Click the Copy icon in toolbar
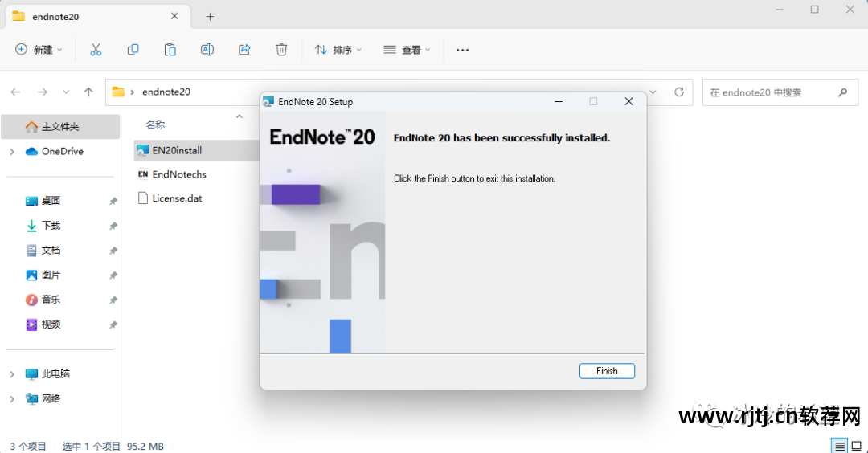868x453 pixels. coord(133,50)
